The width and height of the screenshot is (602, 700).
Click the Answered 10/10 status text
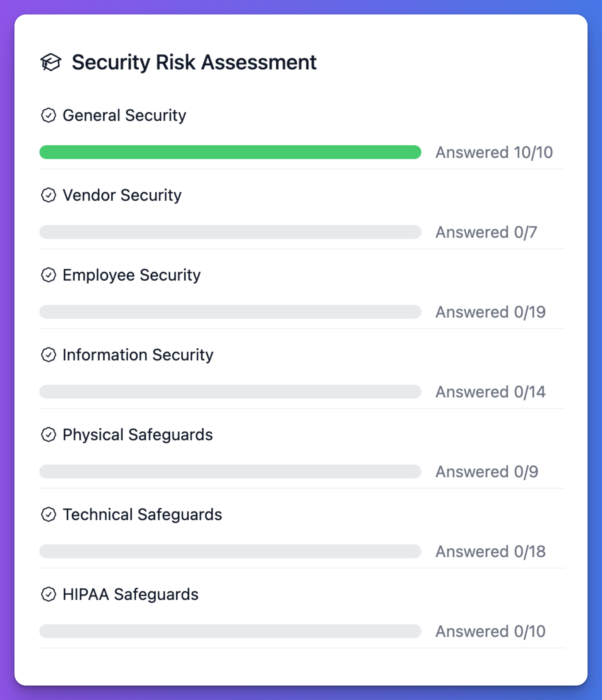click(494, 152)
